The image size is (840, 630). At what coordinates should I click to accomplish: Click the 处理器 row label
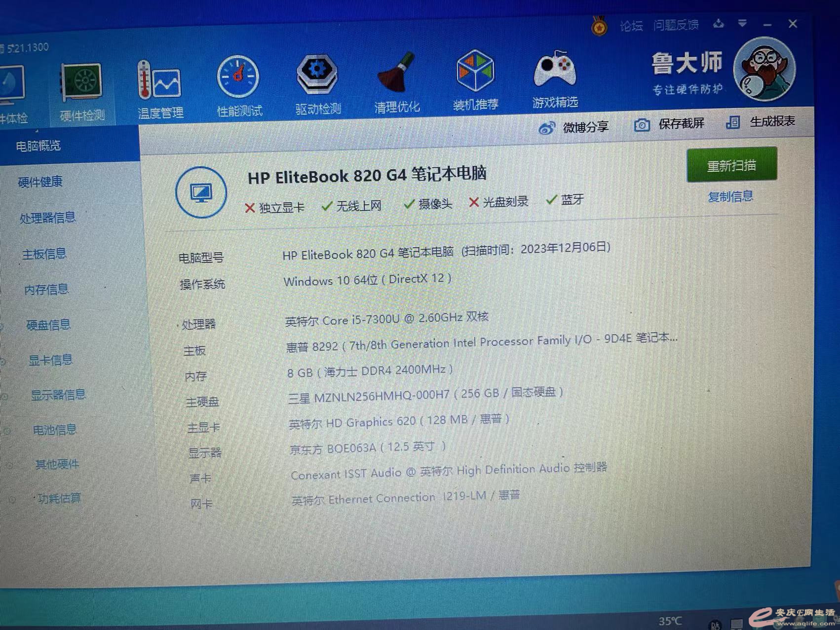(198, 324)
